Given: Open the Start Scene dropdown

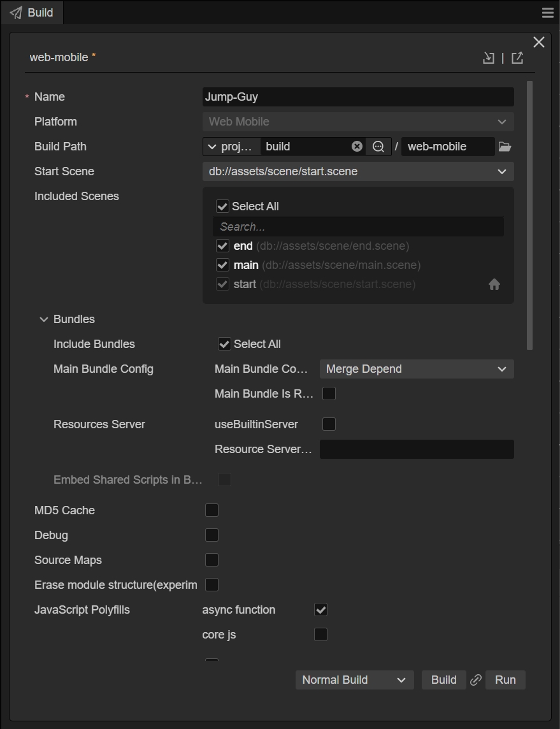Looking at the screenshot, I should pos(358,171).
